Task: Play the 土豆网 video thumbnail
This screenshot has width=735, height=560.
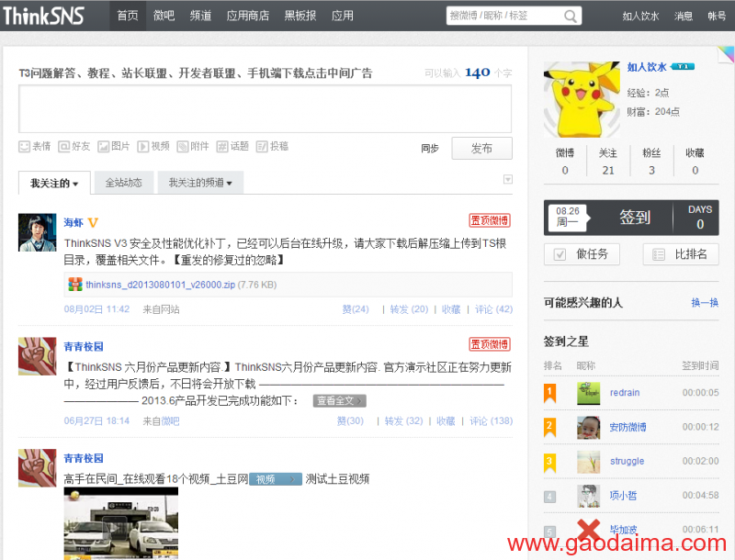Action: pos(121,523)
